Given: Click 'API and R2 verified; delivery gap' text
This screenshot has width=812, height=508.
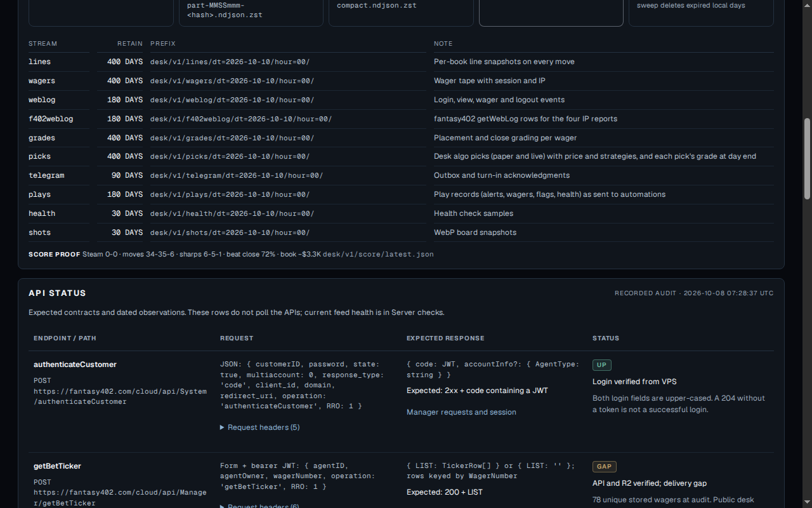Looking at the screenshot, I should tap(650, 483).
